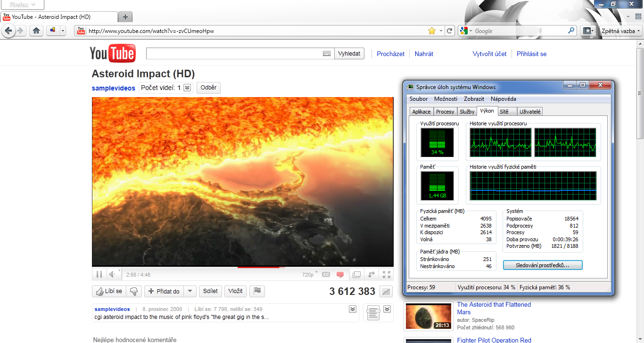Flag the video as inappropriate

point(257,291)
